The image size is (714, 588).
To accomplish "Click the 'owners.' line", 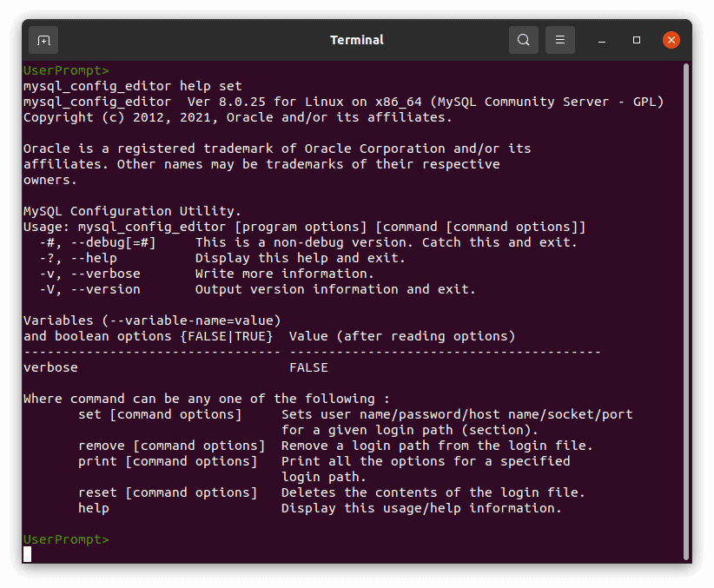I will coord(50,180).
